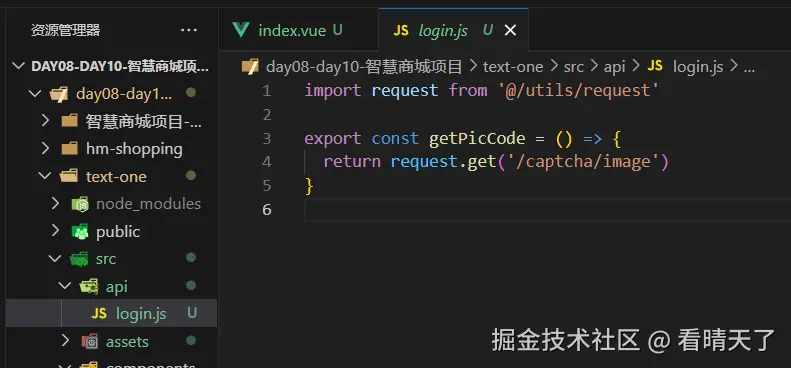791x368 pixels.
Task: Click the public folder icon
Action: coord(80,232)
